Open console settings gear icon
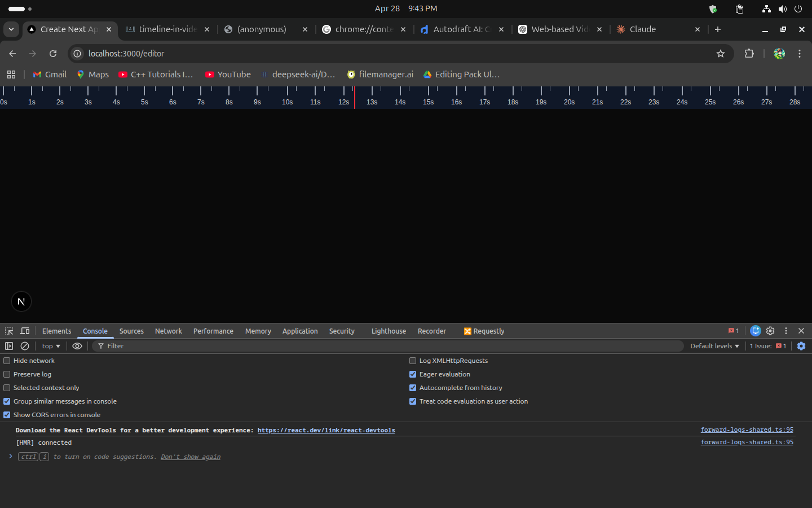Image resolution: width=812 pixels, height=508 pixels. 801,346
